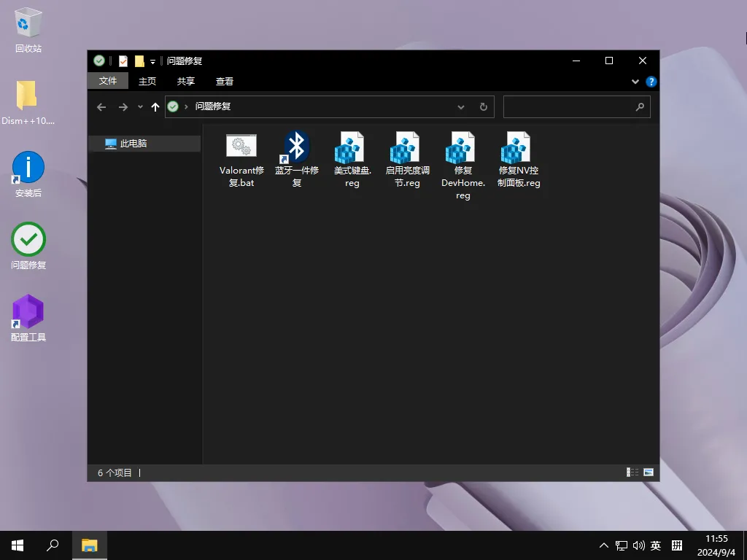The height and width of the screenshot is (560, 747).
Task: Click the up-one-level navigation button
Action: (155, 106)
